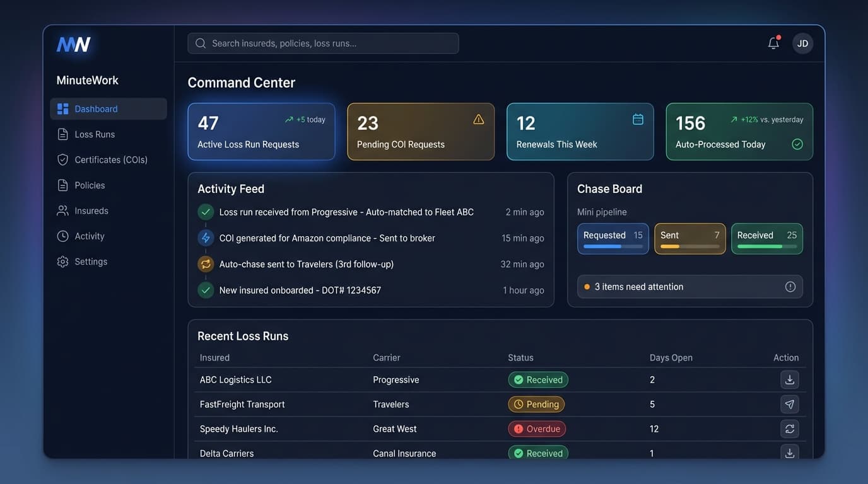
Task: Open the Loss Runs section from the sidebar
Action: 95,134
